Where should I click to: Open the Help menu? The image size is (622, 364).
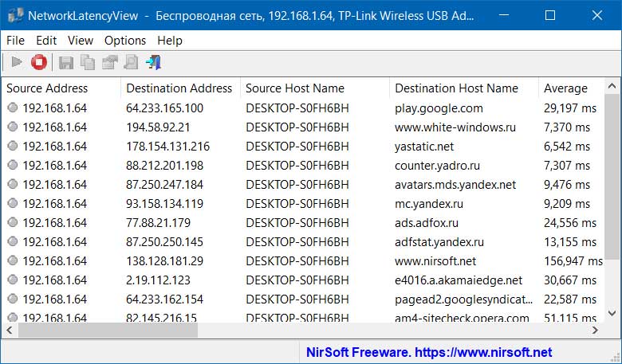(170, 41)
